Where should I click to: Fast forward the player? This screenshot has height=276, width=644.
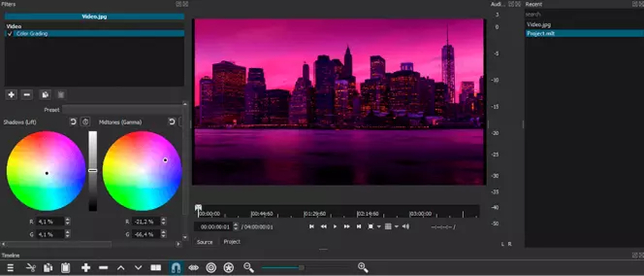347,227
